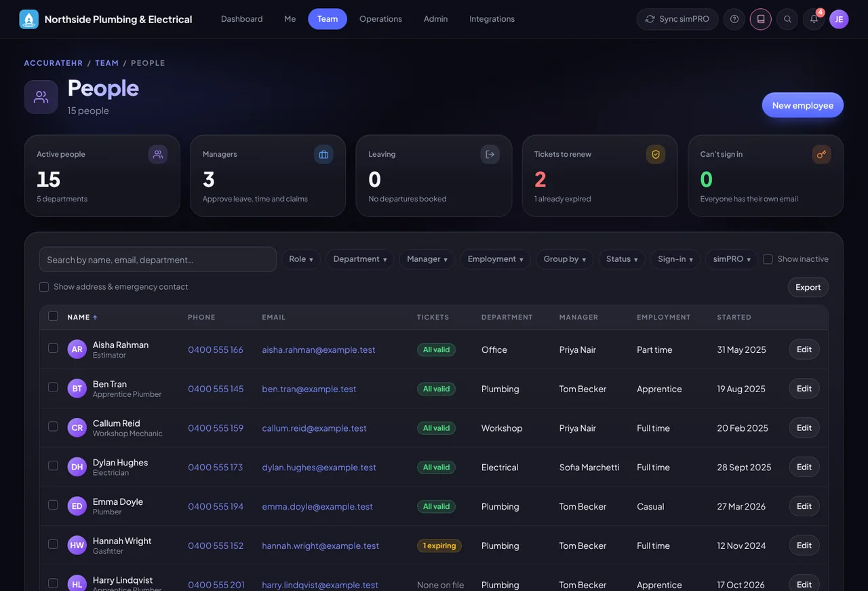Open the notifications bell
This screenshot has height=591, width=868.
814,19
